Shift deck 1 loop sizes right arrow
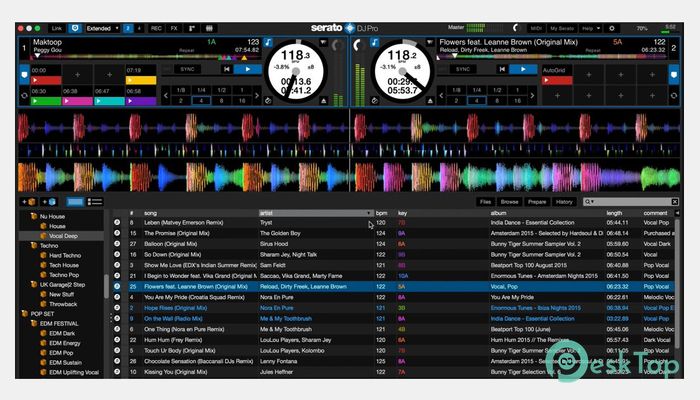The image size is (700, 400). tap(257, 96)
